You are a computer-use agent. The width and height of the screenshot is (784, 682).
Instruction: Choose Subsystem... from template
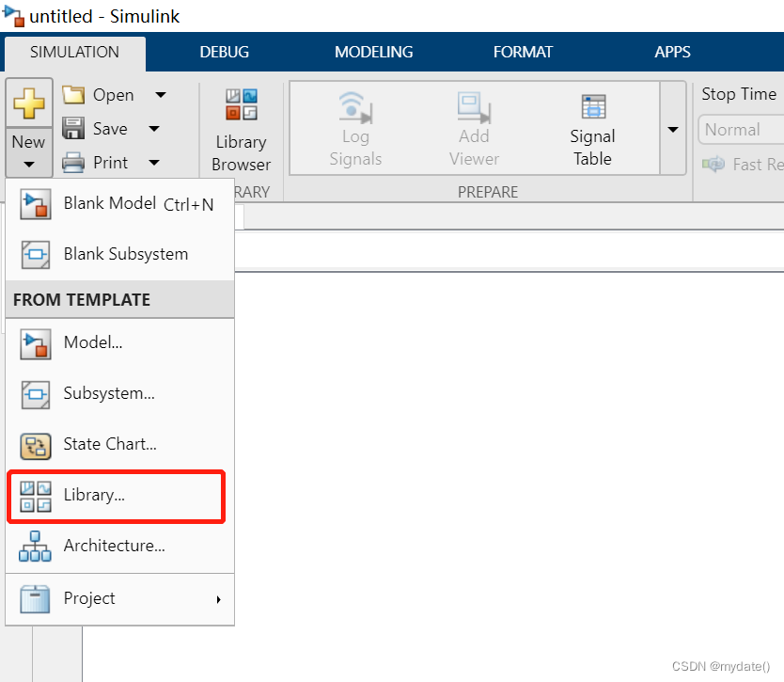pyautogui.click(x=120, y=394)
